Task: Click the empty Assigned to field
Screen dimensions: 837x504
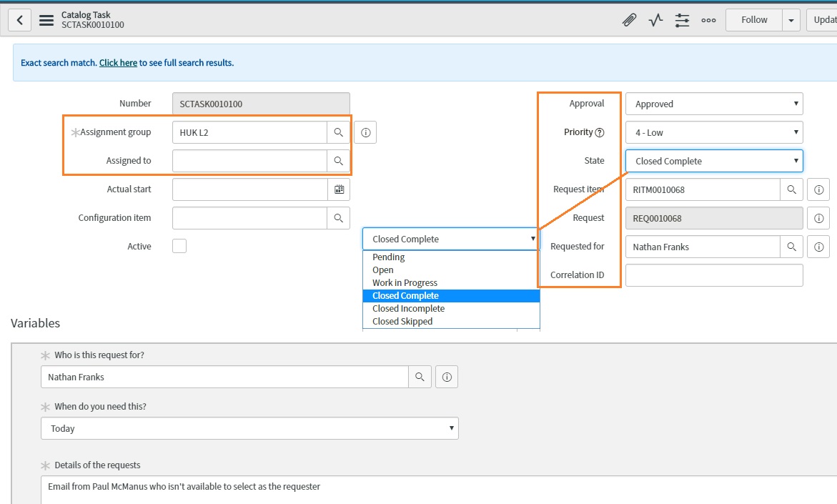Action: click(250, 161)
